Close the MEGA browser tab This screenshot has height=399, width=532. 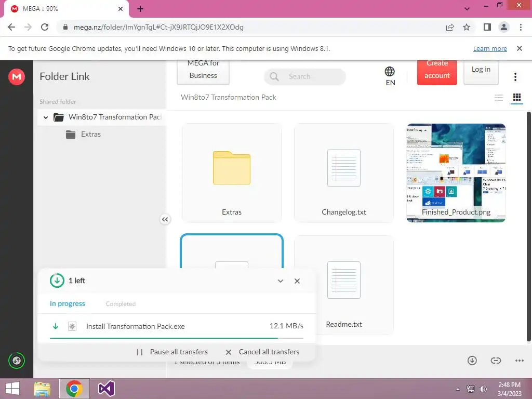[121, 9]
